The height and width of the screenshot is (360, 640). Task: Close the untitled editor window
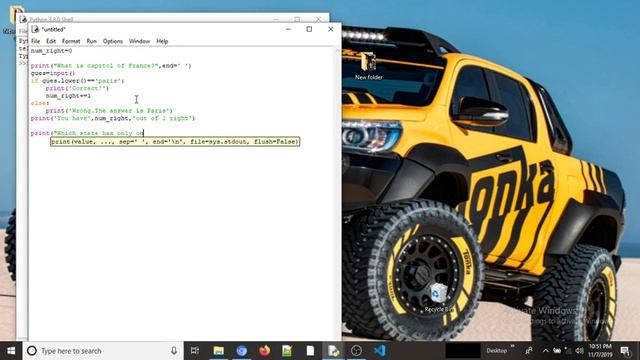(x=331, y=29)
